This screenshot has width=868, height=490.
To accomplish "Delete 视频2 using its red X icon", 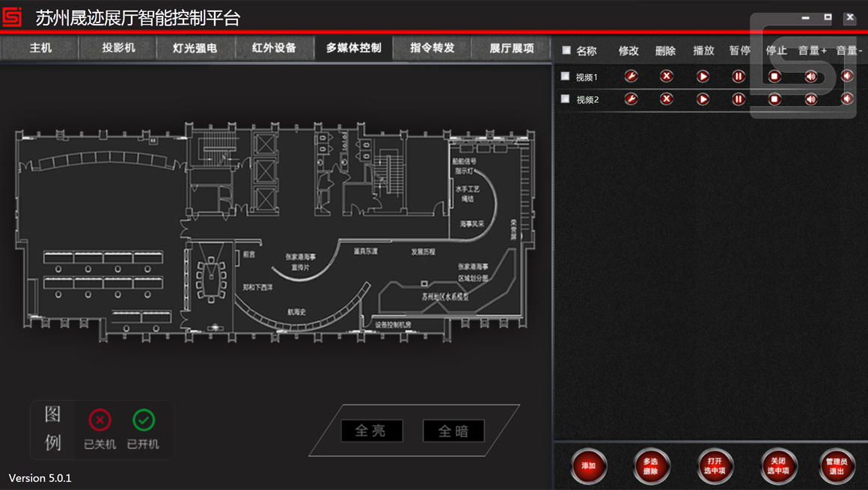I will (x=666, y=98).
